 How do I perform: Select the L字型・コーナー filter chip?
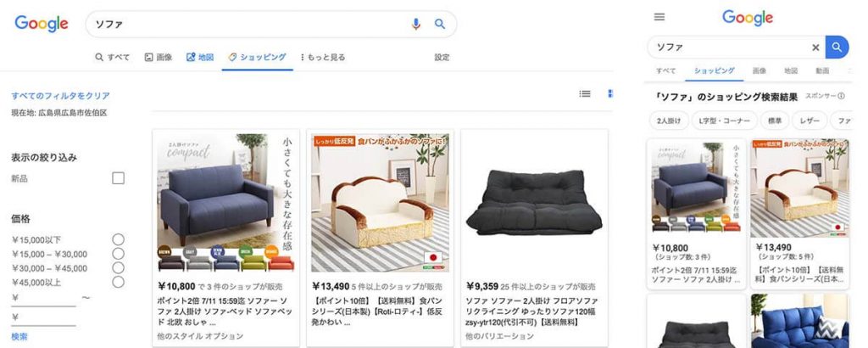click(x=726, y=121)
